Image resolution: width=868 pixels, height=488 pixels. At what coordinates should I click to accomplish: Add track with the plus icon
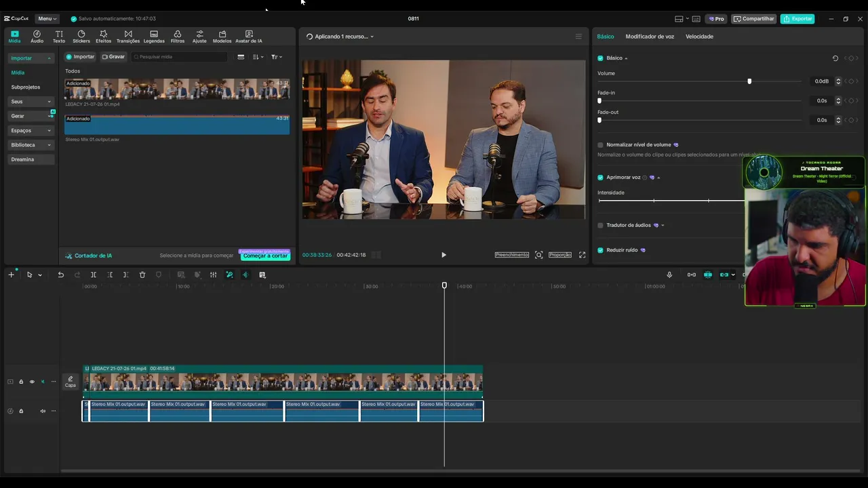pos(11,274)
